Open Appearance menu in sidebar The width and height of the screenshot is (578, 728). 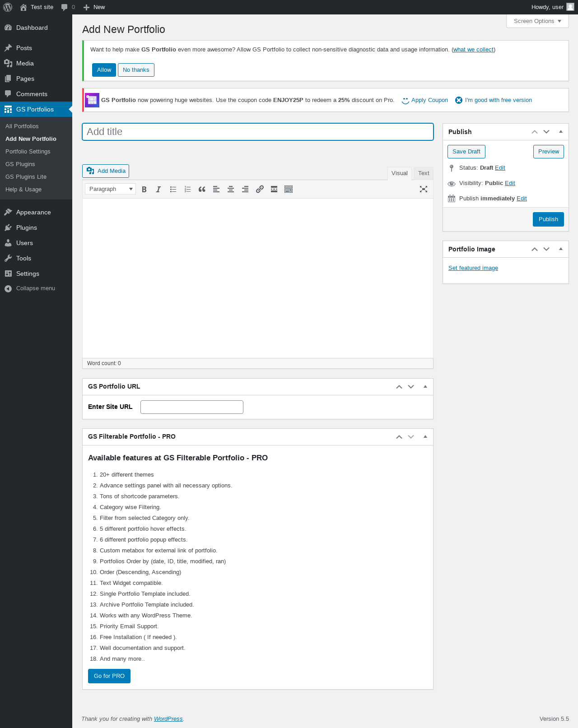coord(36,212)
